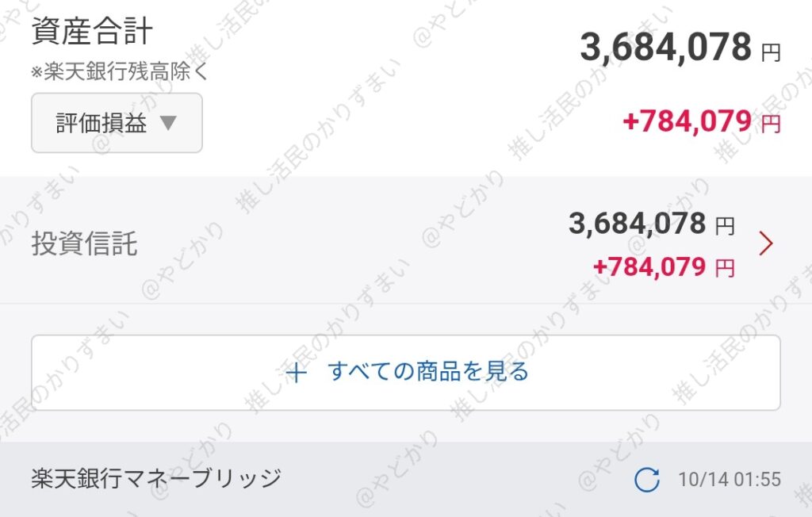812x517 pixels.
Task: Click the 評価損益 selector label
Action: (x=101, y=124)
